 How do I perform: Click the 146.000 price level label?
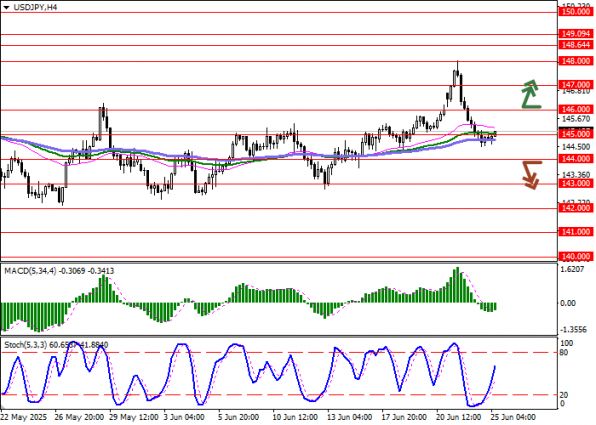575,109
